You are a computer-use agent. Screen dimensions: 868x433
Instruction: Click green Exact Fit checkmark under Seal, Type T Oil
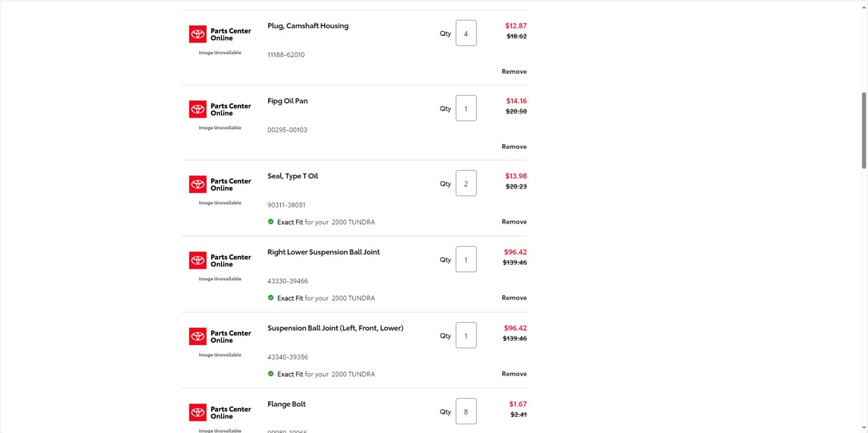tap(271, 222)
